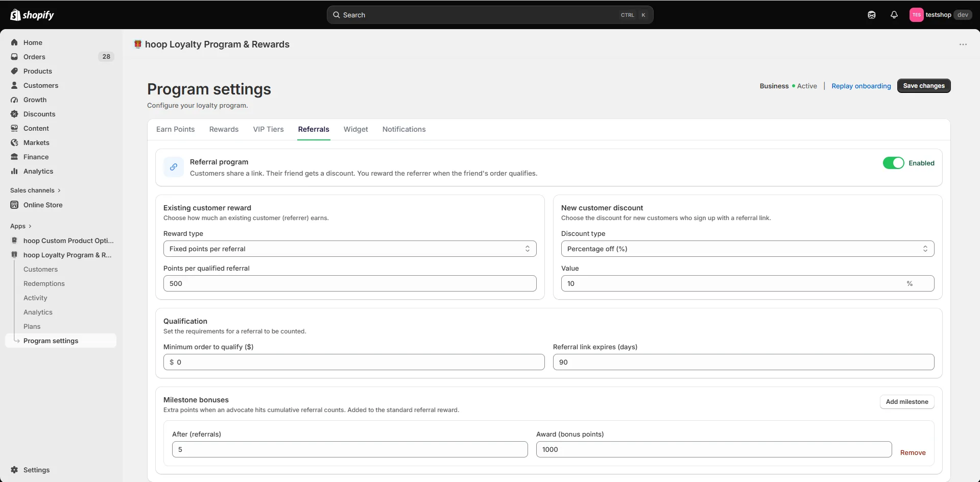Open the Reward type dropdown
This screenshot has height=482, width=980.
click(x=350, y=249)
